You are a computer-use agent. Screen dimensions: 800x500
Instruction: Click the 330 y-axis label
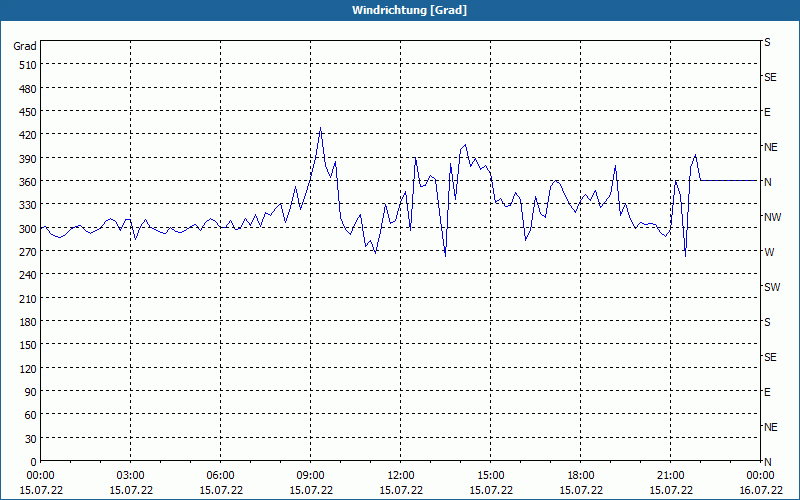(x=29, y=206)
